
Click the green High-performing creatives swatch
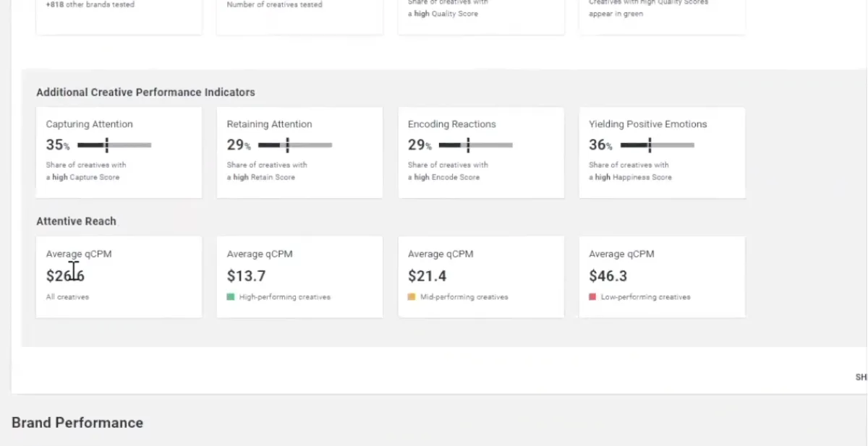click(x=231, y=297)
